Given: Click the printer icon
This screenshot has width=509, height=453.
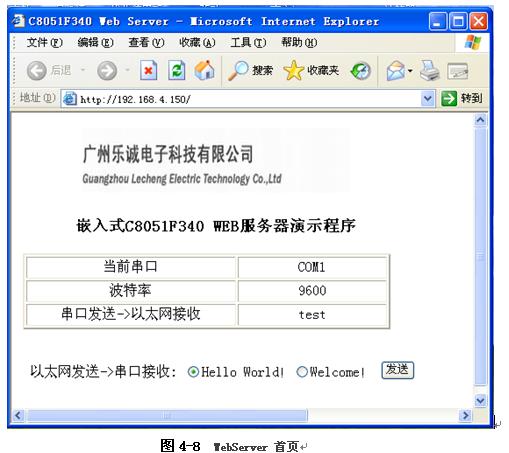Looking at the screenshot, I should pos(430,70).
